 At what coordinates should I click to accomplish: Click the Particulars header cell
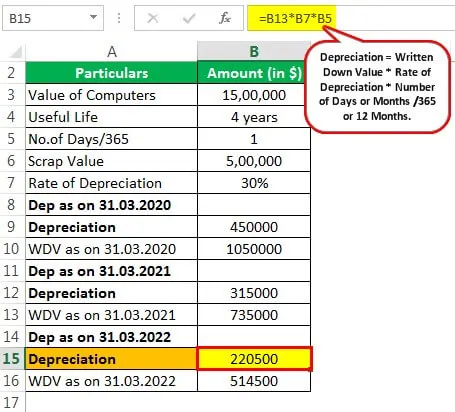coord(111,73)
